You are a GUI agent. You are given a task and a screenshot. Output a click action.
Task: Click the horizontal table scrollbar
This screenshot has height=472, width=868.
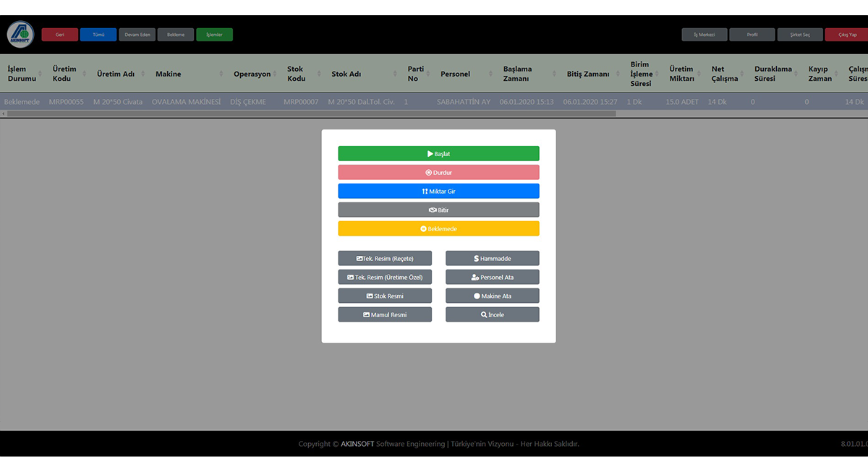(311, 113)
